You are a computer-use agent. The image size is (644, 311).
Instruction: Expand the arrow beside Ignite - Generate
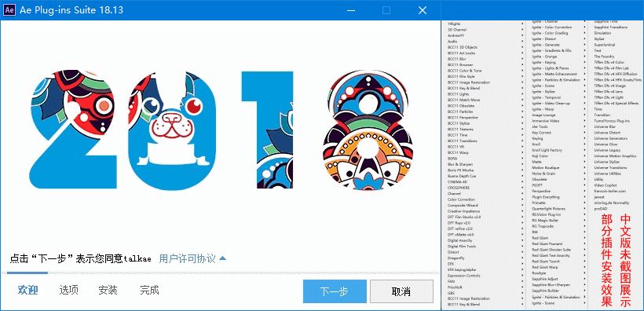585,44
